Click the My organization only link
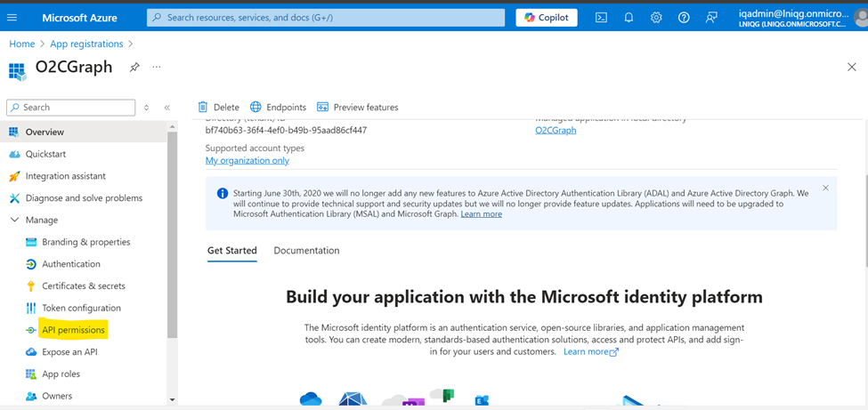Screen dimensions: 868x410 click(247, 161)
